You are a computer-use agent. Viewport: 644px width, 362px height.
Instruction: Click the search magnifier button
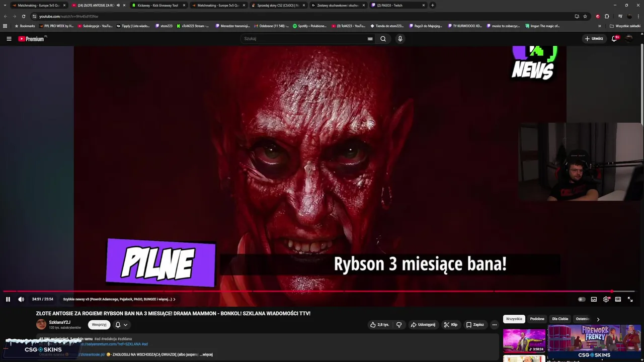(383, 39)
